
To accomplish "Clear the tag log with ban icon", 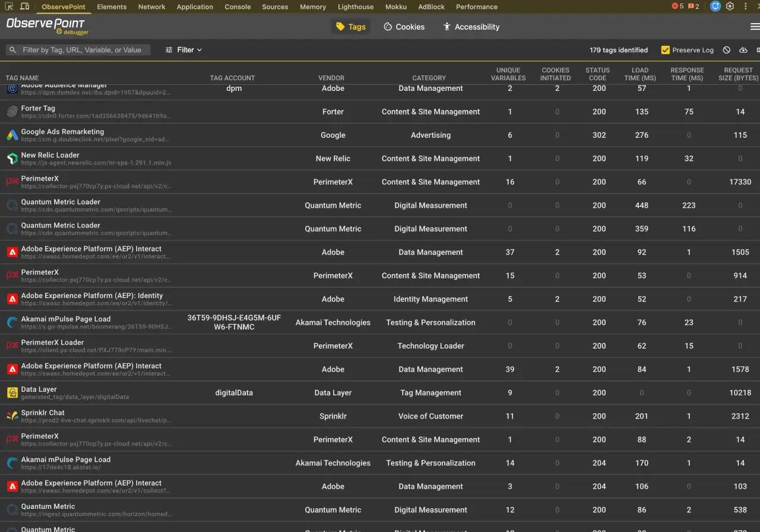I will 727,50.
